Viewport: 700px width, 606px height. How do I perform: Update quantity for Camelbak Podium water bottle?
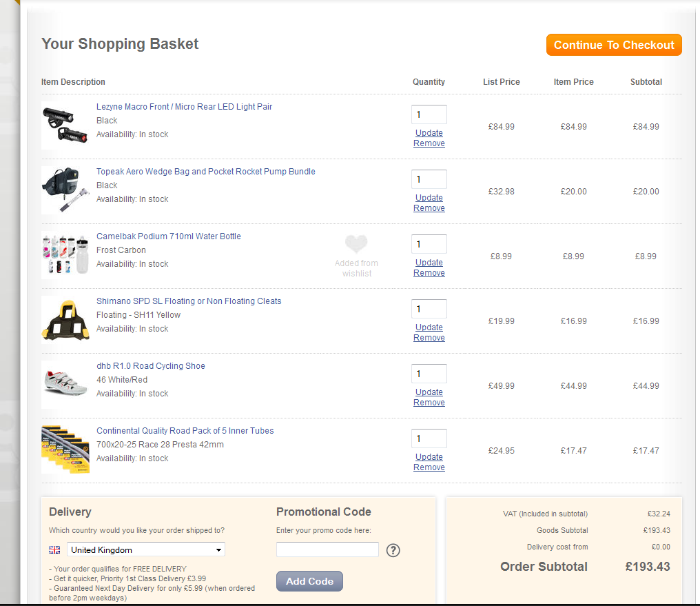(x=429, y=263)
